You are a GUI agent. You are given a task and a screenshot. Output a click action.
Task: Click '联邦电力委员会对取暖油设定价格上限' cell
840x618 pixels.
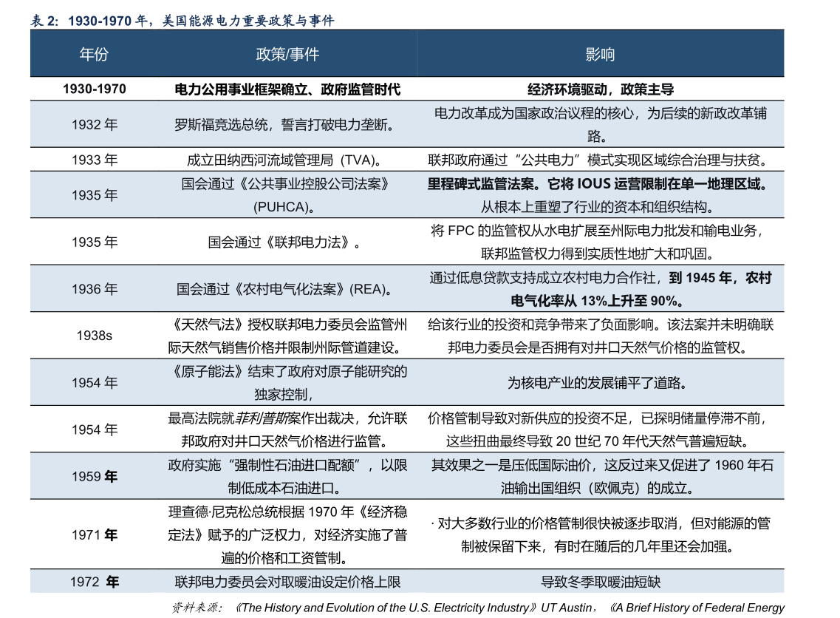click(x=287, y=582)
